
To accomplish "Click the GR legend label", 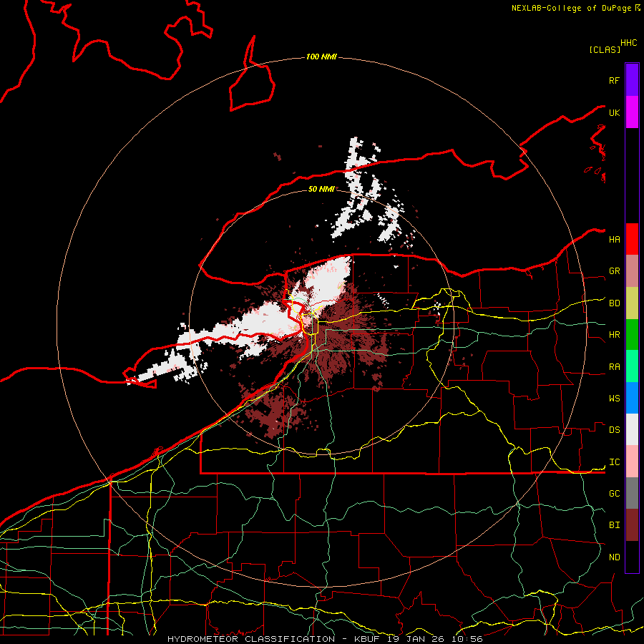I will [x=614, y=271].
